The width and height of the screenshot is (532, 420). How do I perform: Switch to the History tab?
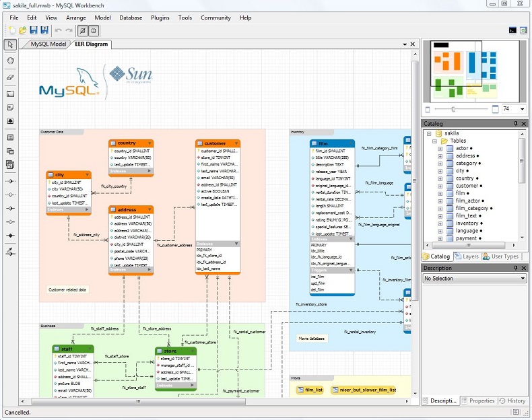point(512,400)
